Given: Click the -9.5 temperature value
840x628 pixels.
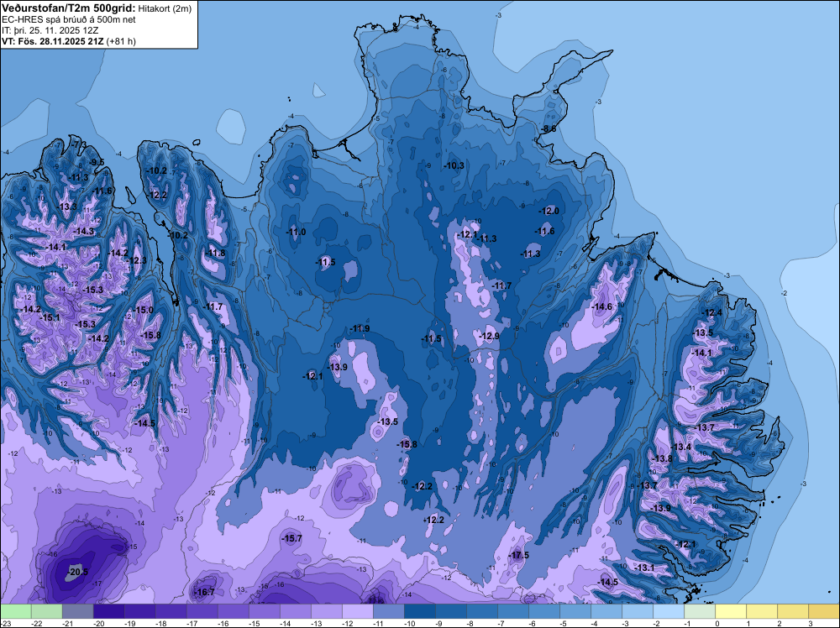Looking at the screenshot, I should click(97, 162).
